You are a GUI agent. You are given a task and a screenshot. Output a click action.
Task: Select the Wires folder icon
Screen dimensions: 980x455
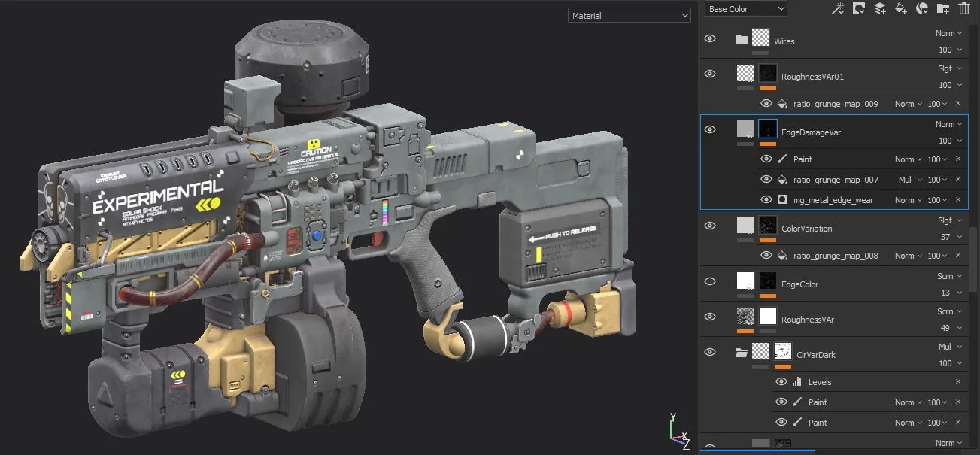click(x=742, y=39)
